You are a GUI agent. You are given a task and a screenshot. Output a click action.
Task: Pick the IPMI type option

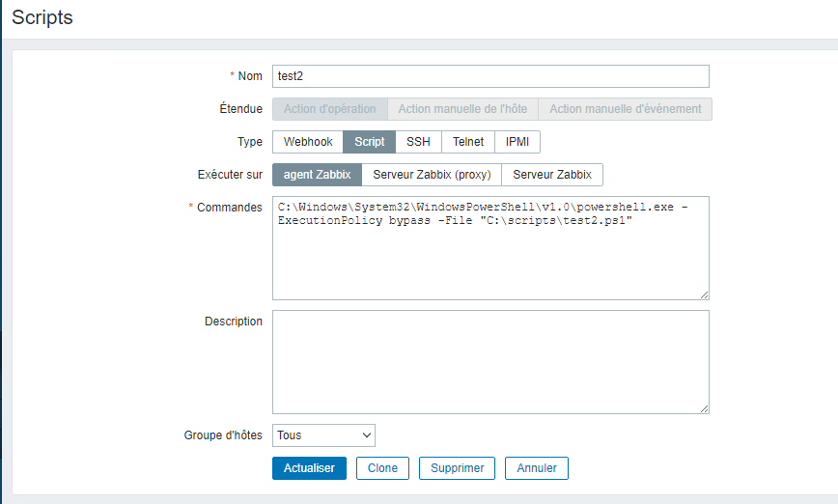(x=517, y=142)
